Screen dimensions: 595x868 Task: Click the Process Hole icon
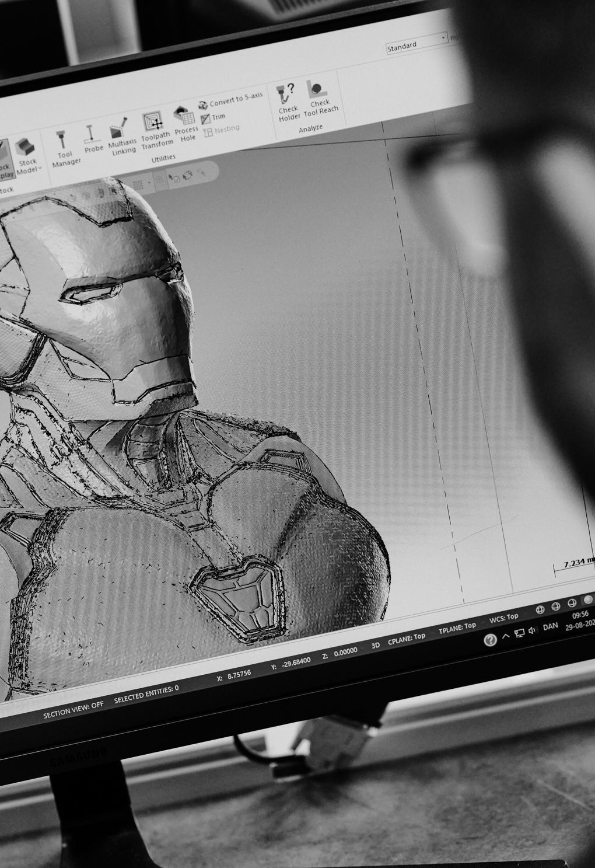186,123
